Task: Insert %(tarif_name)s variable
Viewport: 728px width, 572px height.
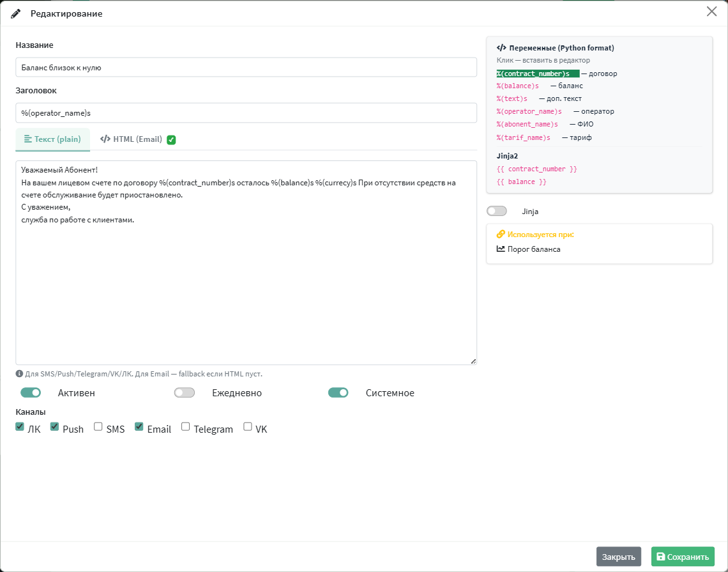Action: click(523, 137)
